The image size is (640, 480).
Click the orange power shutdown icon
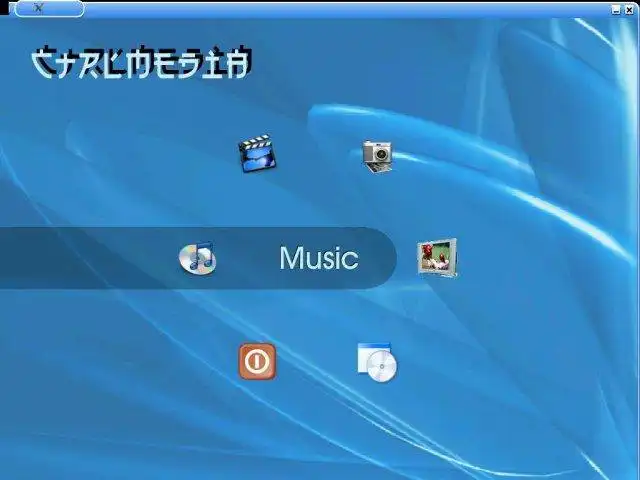tap(257, 361)
